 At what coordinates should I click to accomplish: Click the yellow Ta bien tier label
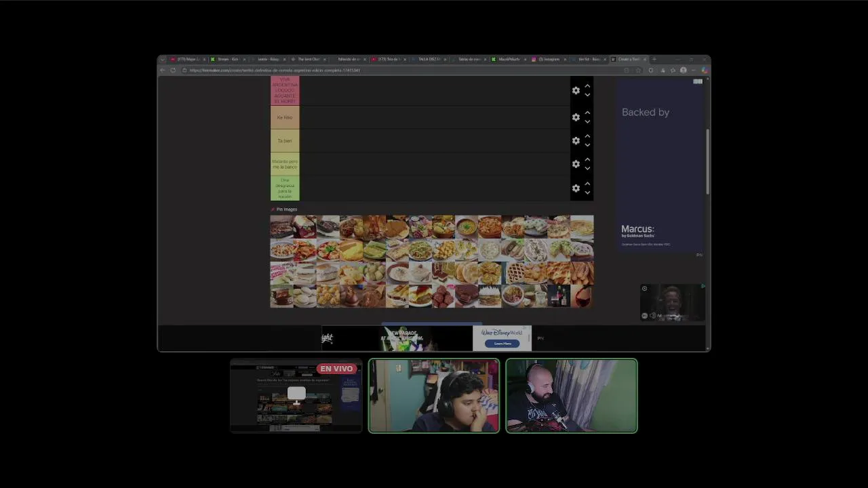[285, 140]
